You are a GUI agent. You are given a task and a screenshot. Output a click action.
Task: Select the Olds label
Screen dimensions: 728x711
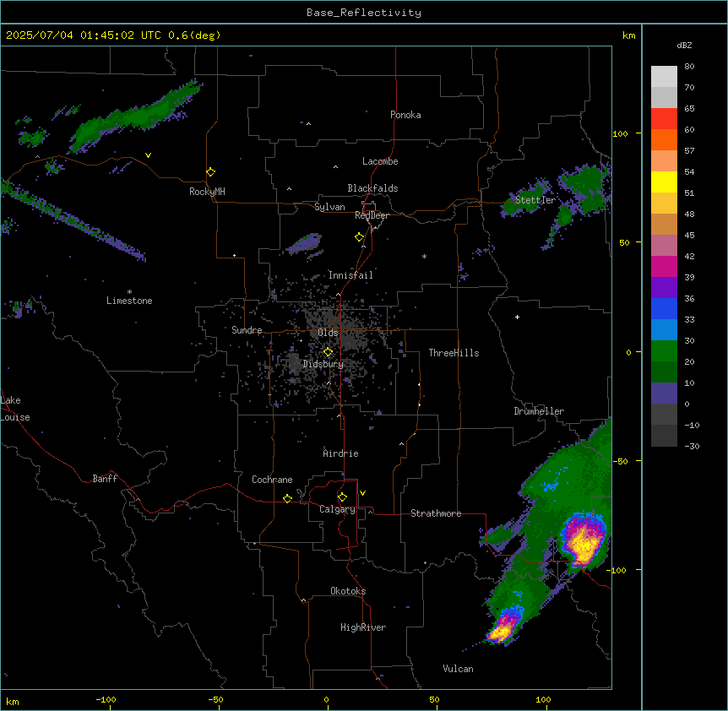pos(328,333)
